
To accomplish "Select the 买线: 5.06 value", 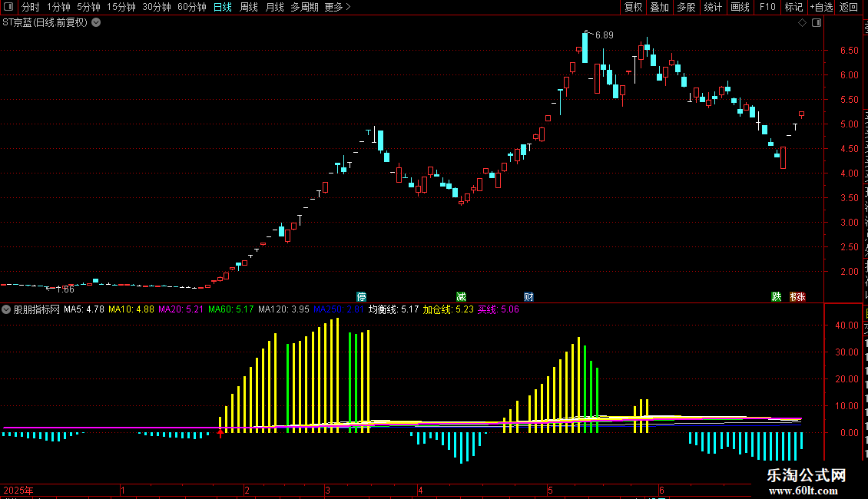I will (499, 310).
